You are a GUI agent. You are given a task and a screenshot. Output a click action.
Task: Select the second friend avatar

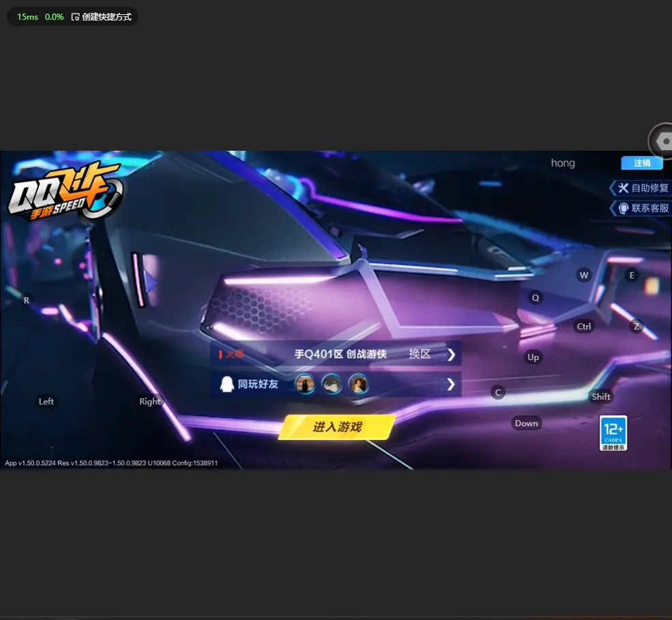(x=332, y=384)
